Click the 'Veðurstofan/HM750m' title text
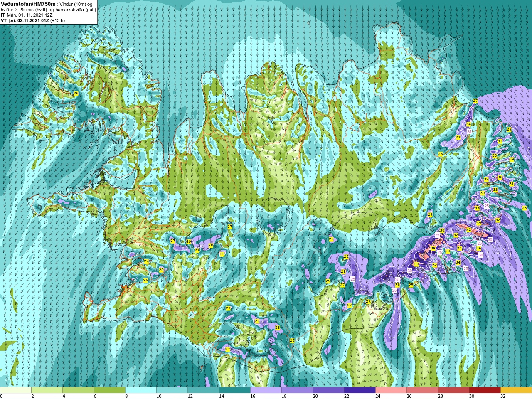532x399 pixels. (28, 4)
